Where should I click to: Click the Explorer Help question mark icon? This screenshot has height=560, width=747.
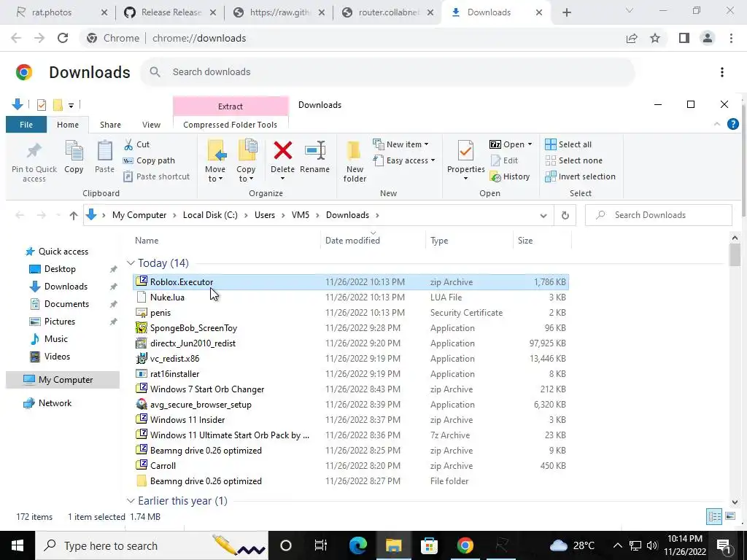click(x=732, y=124)
